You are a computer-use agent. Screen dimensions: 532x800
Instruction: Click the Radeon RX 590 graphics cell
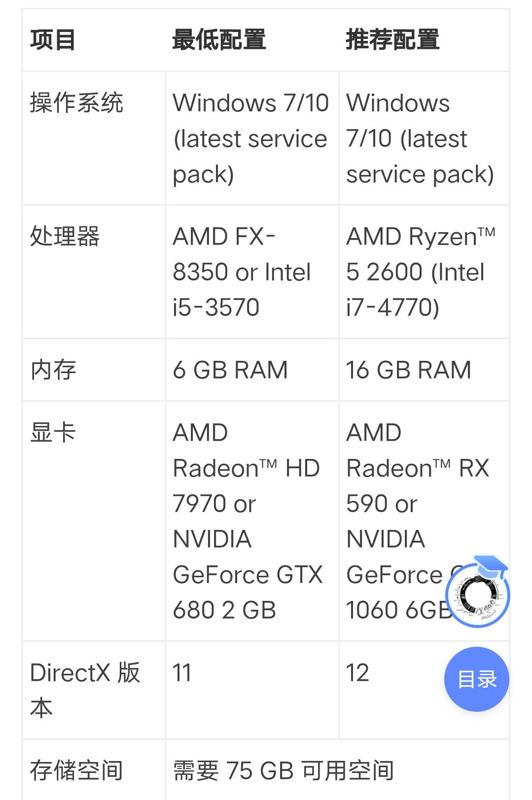pyautogui.click(x=424, y=521)
